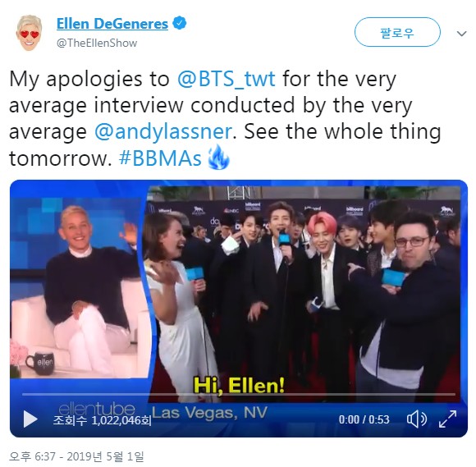
Task: Open the Ellen DeGeneres profile link
Action: [x=112, y=24]
